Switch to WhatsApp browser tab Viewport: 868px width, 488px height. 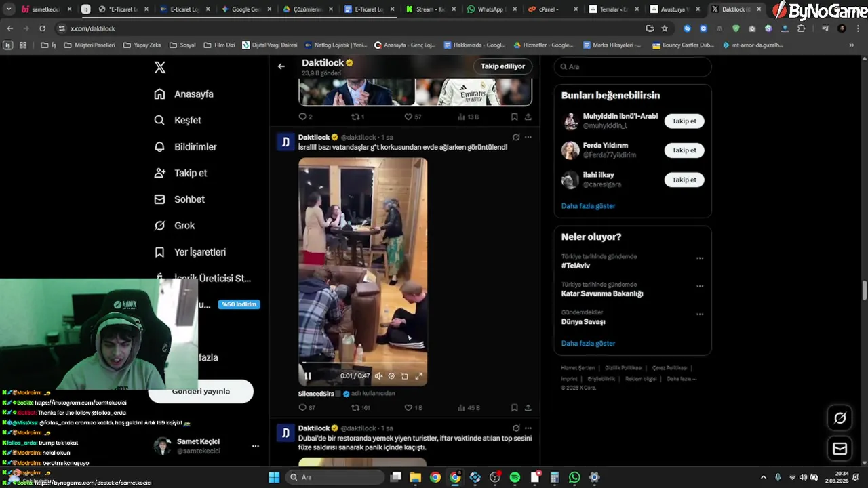[490, 9]
